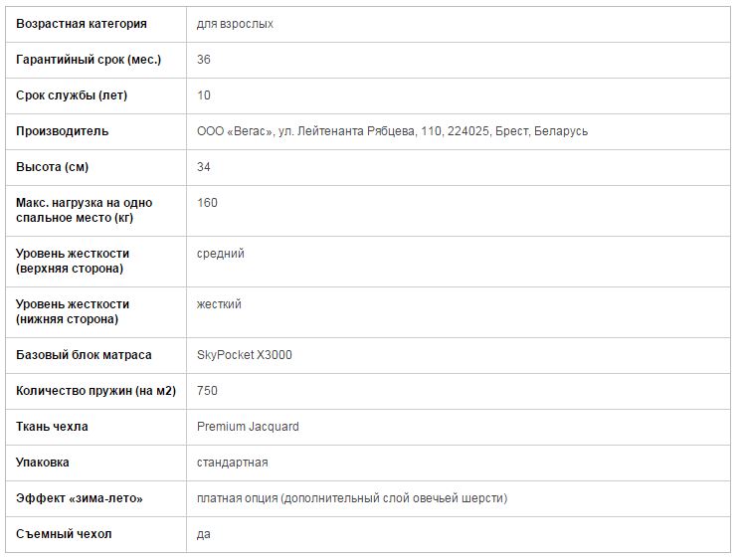The width and height of the screenshot is (741, 560).
Task: Select the max load value 160
Action: (207, 203)
